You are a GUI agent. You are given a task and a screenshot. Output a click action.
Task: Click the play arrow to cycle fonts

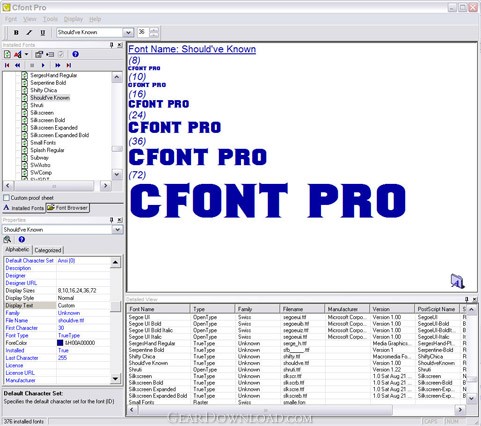click(43, 65)
